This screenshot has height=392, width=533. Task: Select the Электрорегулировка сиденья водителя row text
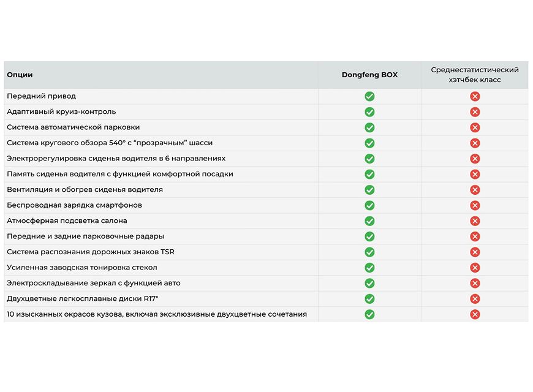pos(116,159)
